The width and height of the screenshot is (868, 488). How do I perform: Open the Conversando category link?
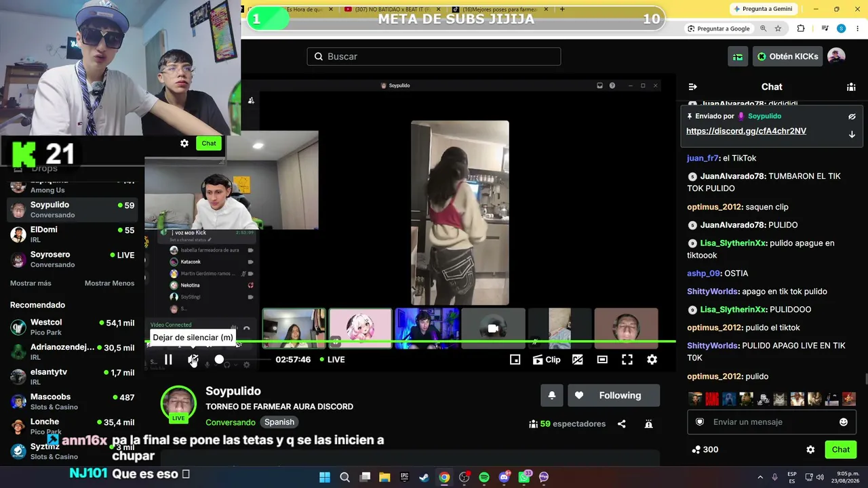point(231,422)
